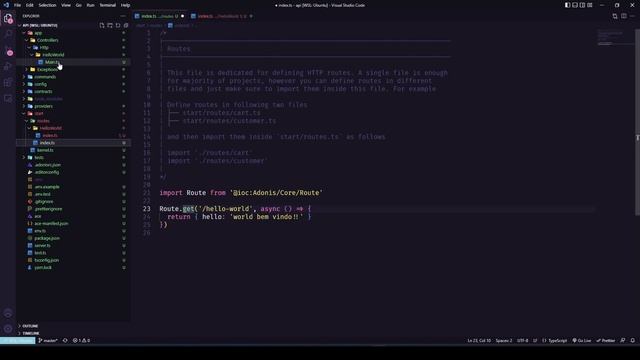Open .gitignore file in Explorer
Image resolution: width=640 pixels, height=360 pixels.
(x=44, y=201)
